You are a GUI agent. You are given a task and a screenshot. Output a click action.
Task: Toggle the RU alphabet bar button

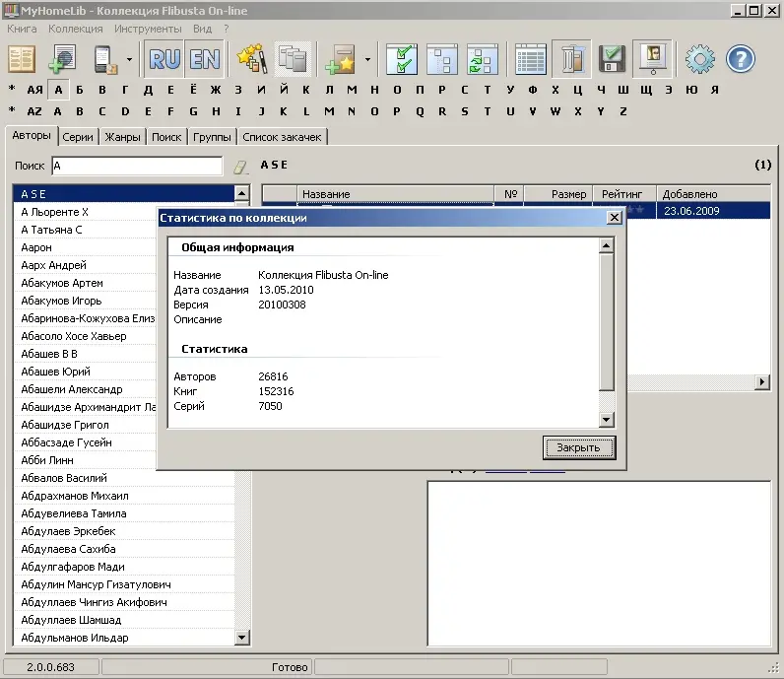[164, 59]
